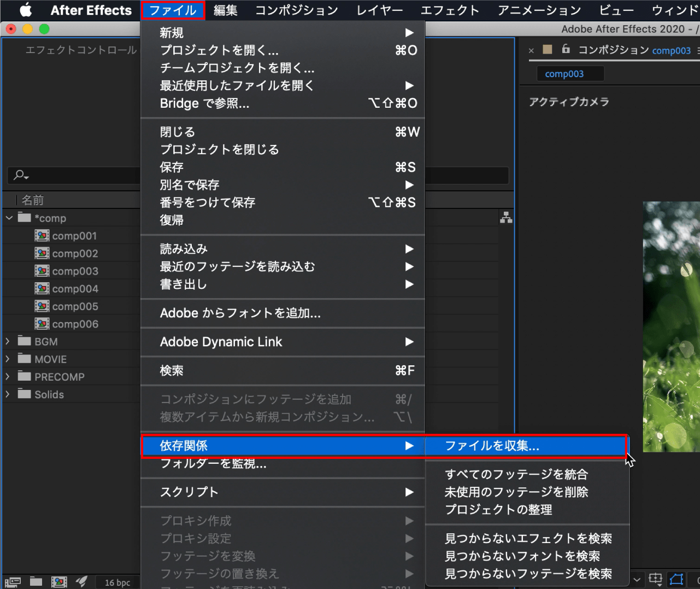The width and height of the screenshot is (700, 589).
Task: Expand the 別名で保存 submenu
Action: [x=283, y=185]
